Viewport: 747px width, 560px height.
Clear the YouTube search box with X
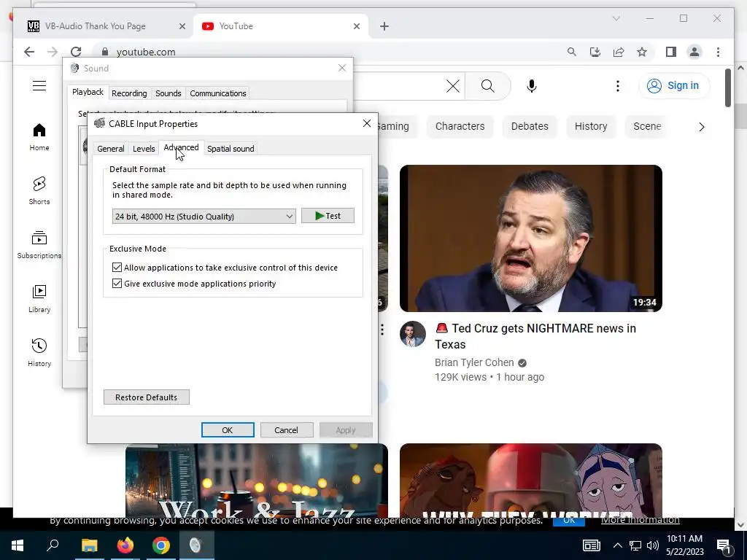452,86
